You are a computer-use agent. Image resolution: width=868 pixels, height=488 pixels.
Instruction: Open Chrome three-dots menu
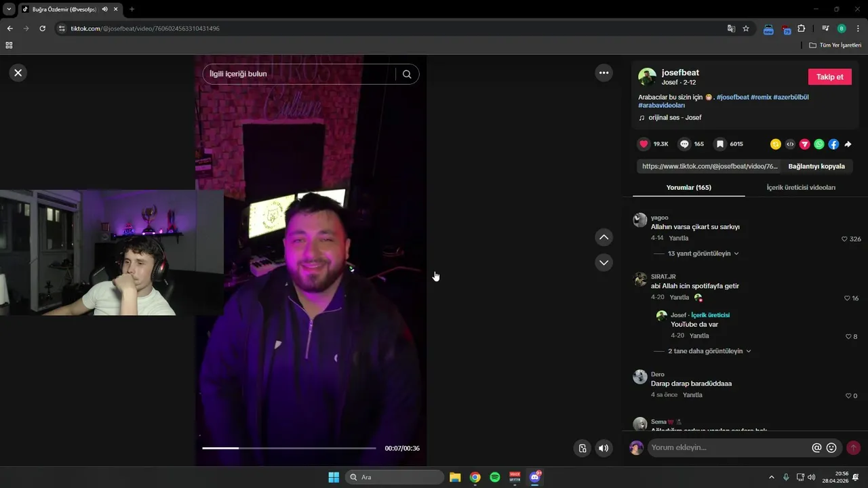858,28
